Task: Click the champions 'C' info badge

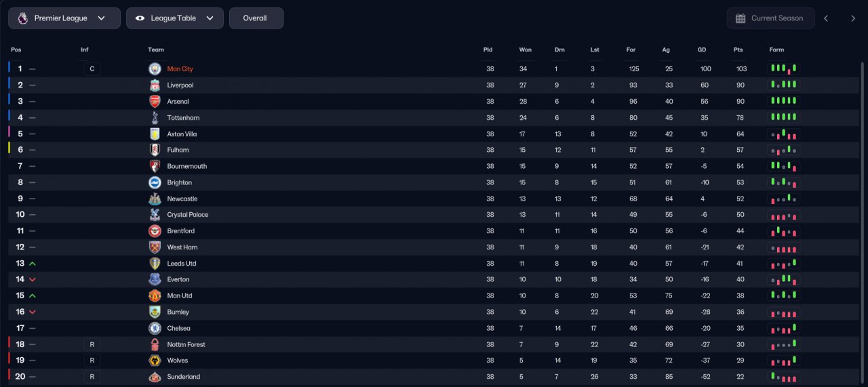Action: (x=92, y=69)
